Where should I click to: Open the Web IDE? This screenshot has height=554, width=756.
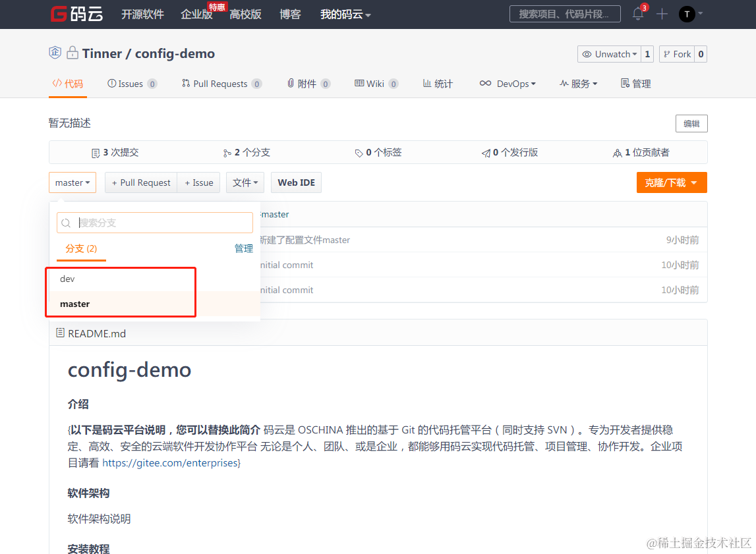pyautogui.click(x=296, y=182)
